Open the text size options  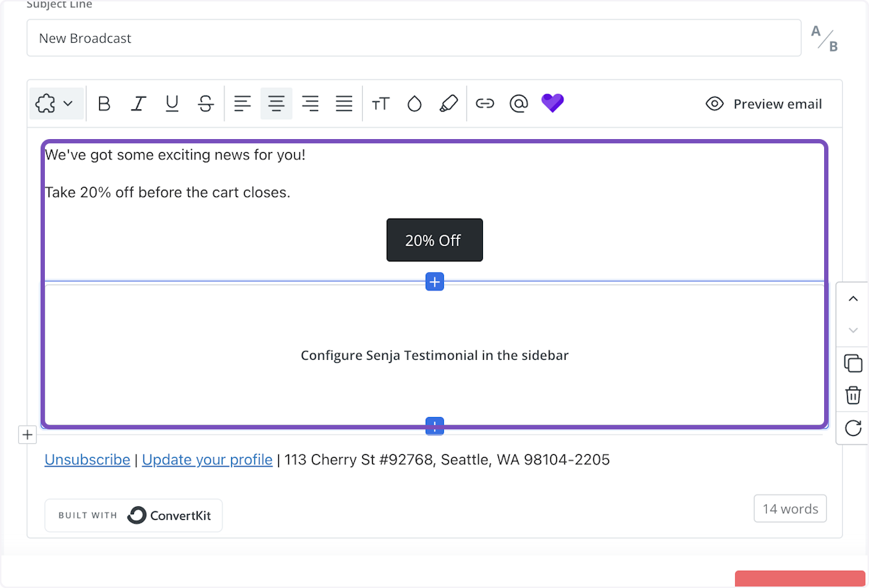pos(381,104)
